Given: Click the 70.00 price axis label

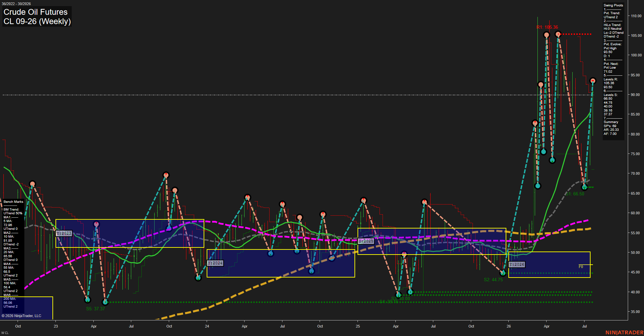Looking at the screenshot, I should pos(635,174).
